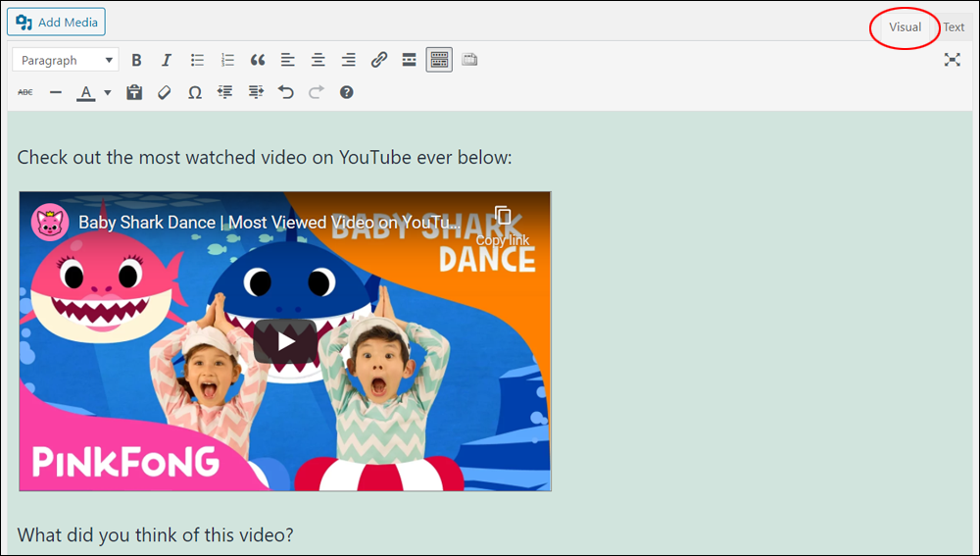
Task: Insert a bulleted list
Action: pyautogui.click(x=197, y=60)
